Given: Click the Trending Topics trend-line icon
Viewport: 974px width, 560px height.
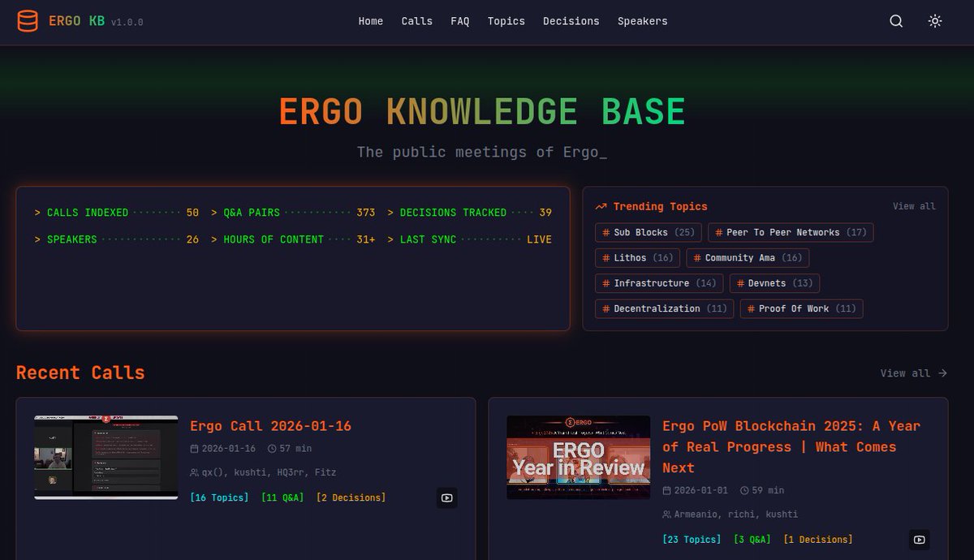Looking at the screenshot, I should tap(601, 206).
